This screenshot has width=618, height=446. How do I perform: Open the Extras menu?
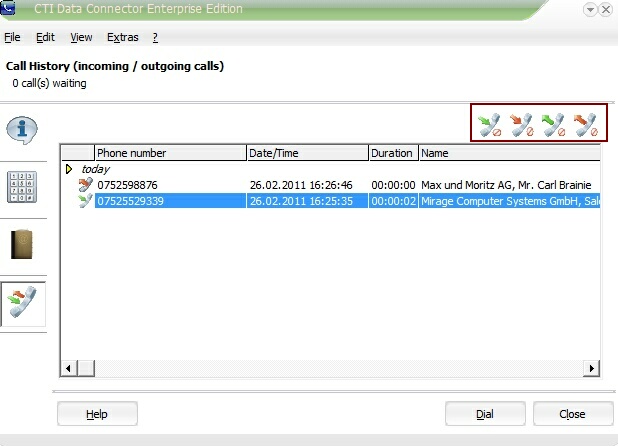pyautogui.click(x=122, y=37)
